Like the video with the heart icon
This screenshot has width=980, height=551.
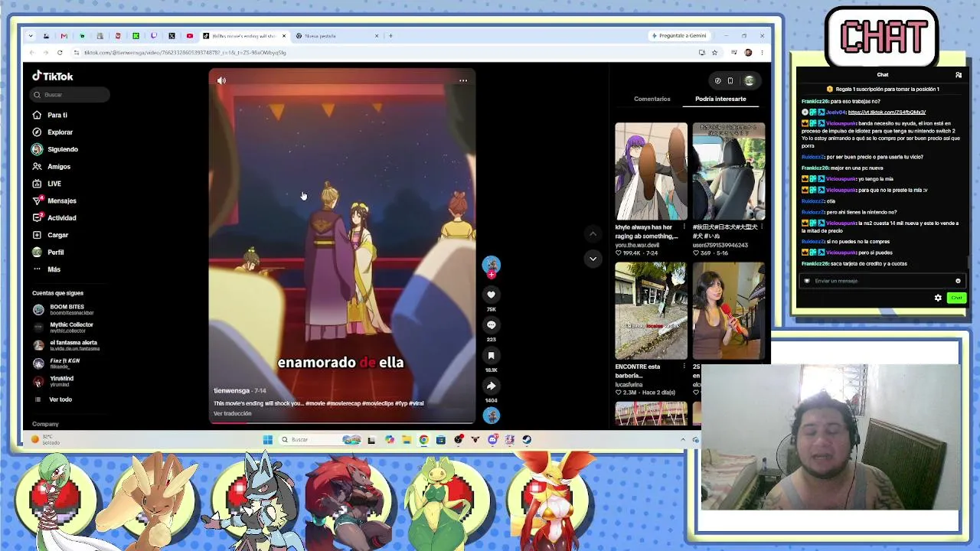pyautogui.click(x=492, y=295)
